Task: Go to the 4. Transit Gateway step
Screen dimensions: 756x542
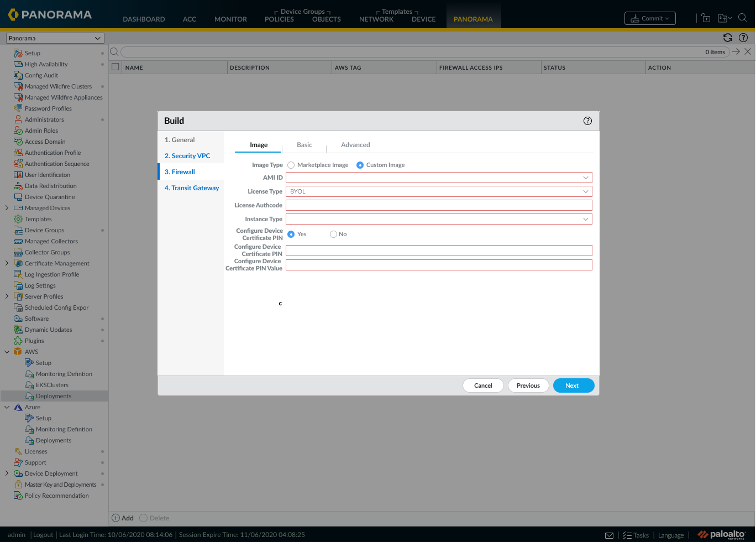Action: 192,188
